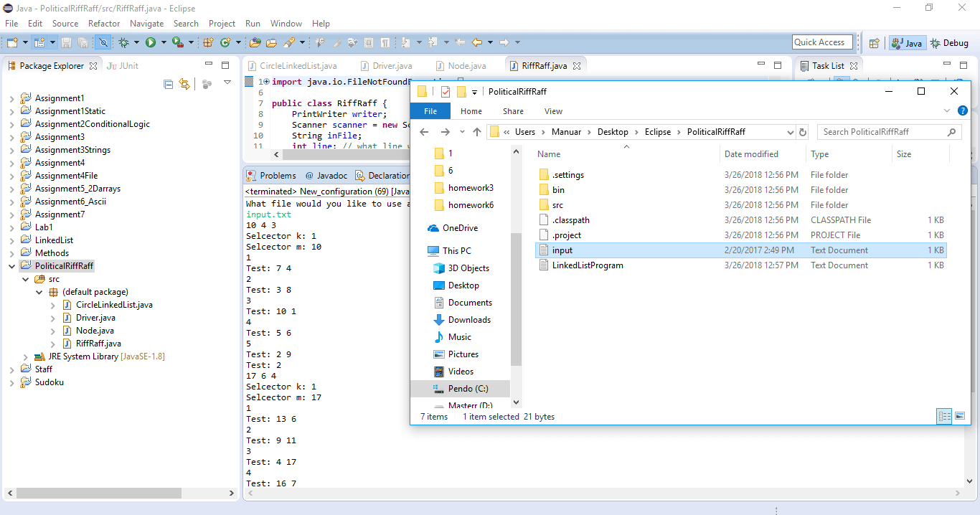This screenshot has width=980, height=515.
Task: Open the dropdown next to New wizard icon
Action: tap(24, 42)
